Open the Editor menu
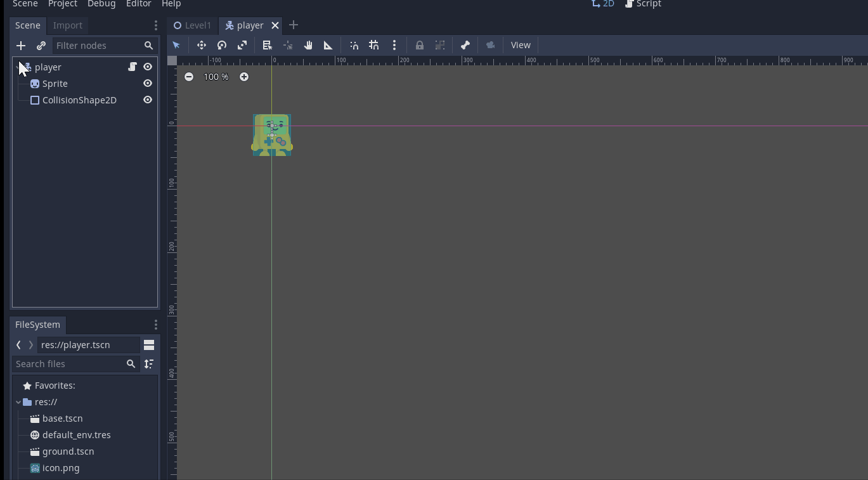Image resolution: width=868 pixels, height=480 pixels. pyautogui.click(x=138, y=4)
